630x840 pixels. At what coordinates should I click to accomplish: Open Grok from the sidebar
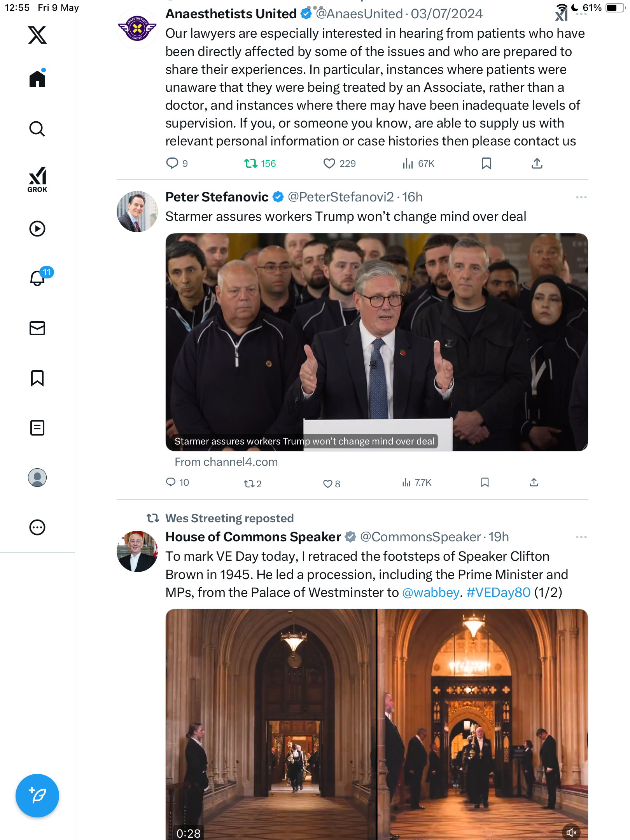coord(37,180)
